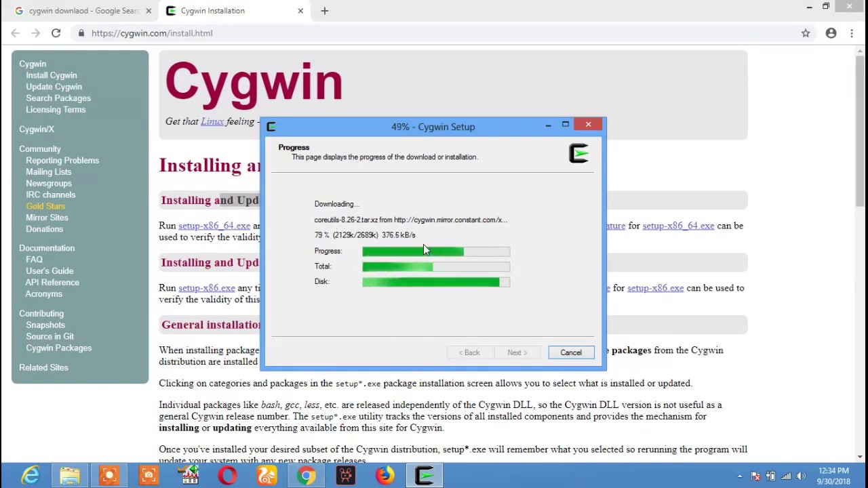The image size is (868, 488).
Task: Open User's Guide in the sidebar
Action: [50, 271]
